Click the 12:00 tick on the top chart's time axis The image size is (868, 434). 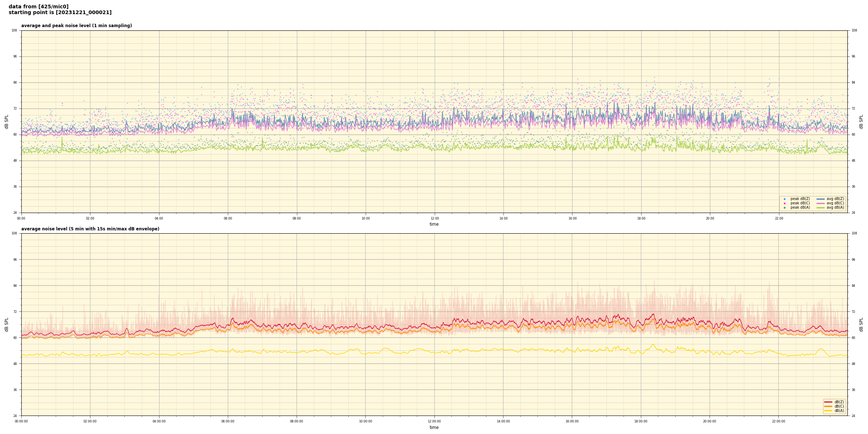434,218
